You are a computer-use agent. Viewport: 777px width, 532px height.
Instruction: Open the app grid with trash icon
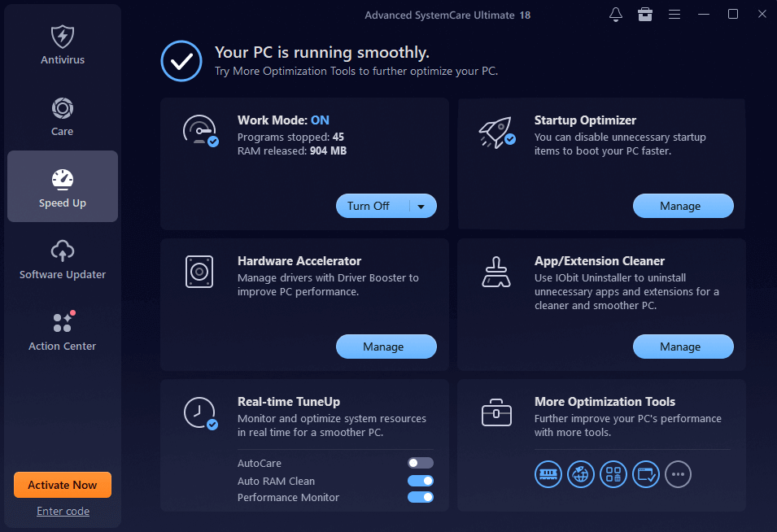[613, 473]
